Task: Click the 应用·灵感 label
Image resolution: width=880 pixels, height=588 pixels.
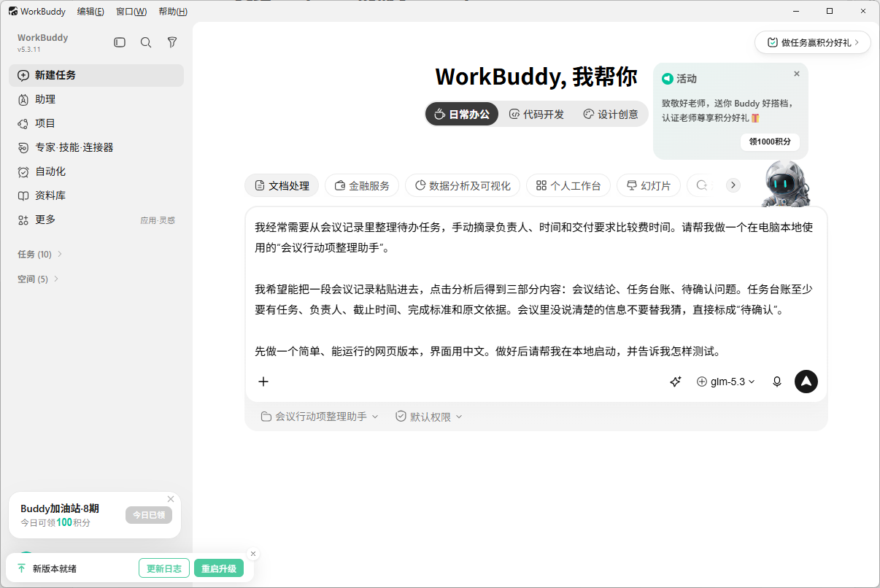Action: pyautogui.click(x=158, y=220)
